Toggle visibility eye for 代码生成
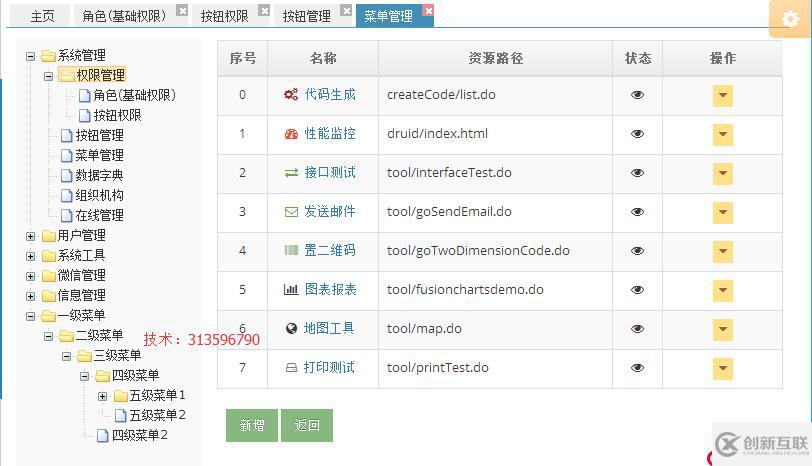The height and width of the screenshot is (466, 812). (x=637, y=95)
